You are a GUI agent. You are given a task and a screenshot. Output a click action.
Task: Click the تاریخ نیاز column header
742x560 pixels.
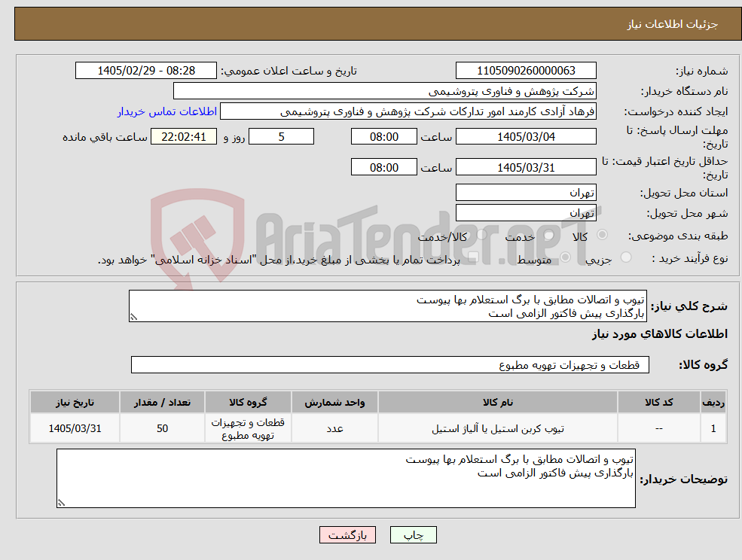coord(75,402)
